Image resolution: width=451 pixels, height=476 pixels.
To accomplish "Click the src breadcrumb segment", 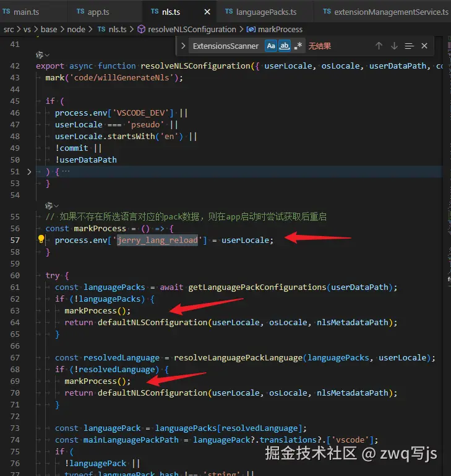I will tap(9, 30).
